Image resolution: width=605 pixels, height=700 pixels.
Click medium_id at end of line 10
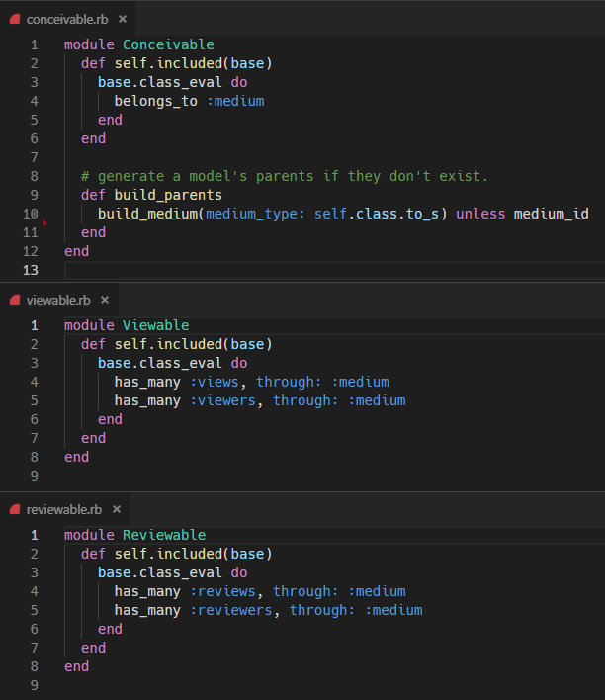click(551, 214)
